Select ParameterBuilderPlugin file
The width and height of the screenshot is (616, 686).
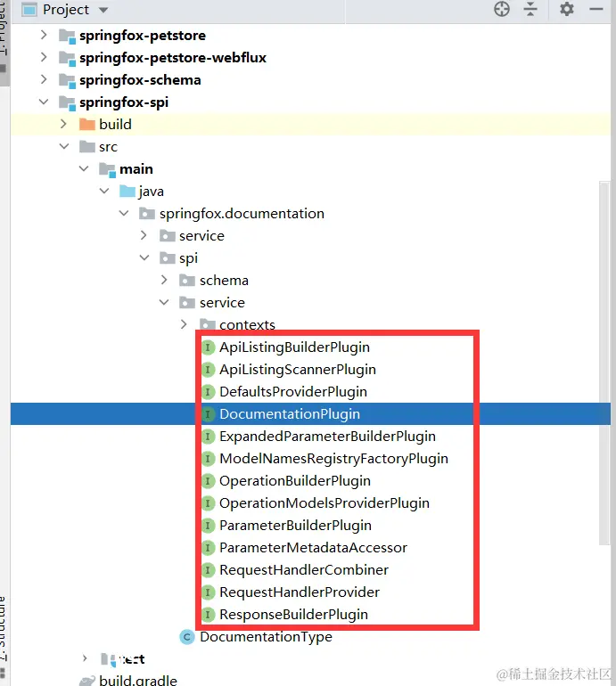click(x=296, y=526)
